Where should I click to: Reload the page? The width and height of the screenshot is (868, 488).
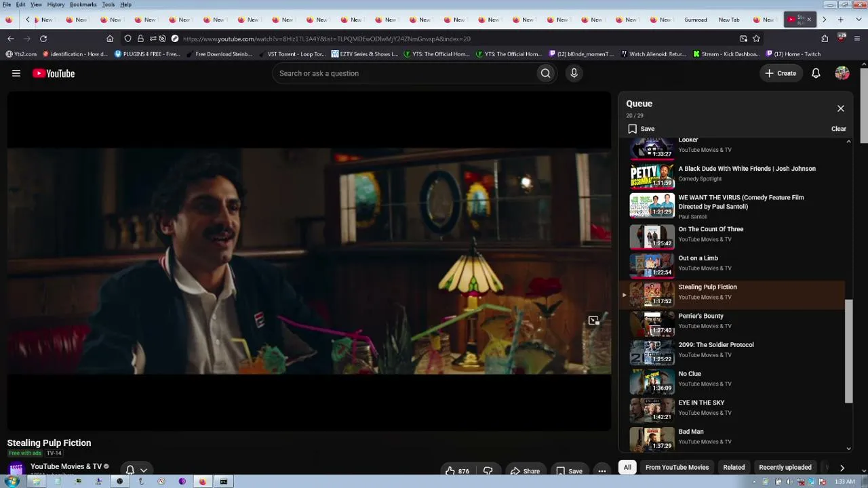(43, 39)
